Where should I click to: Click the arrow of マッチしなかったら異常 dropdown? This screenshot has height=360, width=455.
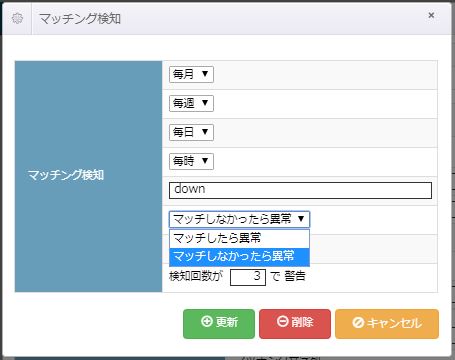[301, 219]
